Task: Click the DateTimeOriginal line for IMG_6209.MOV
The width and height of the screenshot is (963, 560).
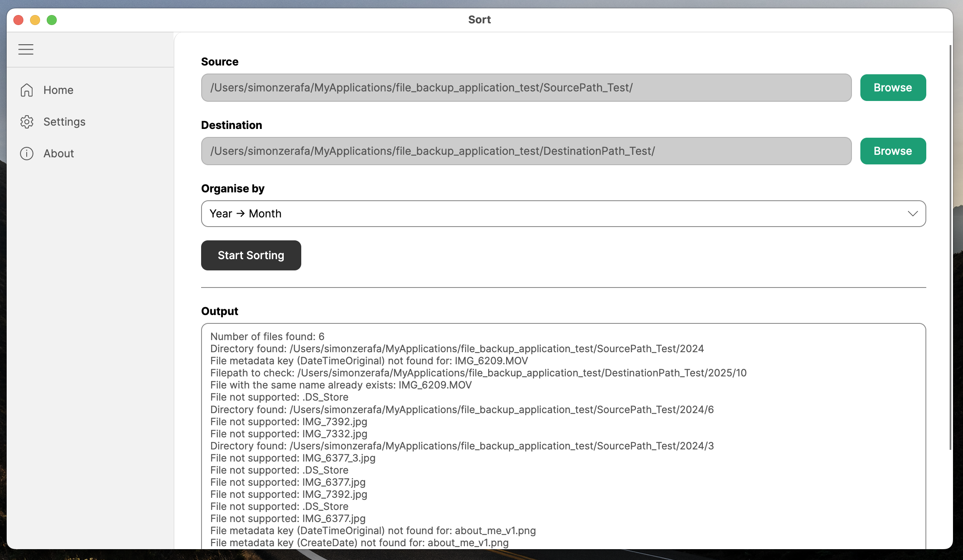Action: pos(369,361)
